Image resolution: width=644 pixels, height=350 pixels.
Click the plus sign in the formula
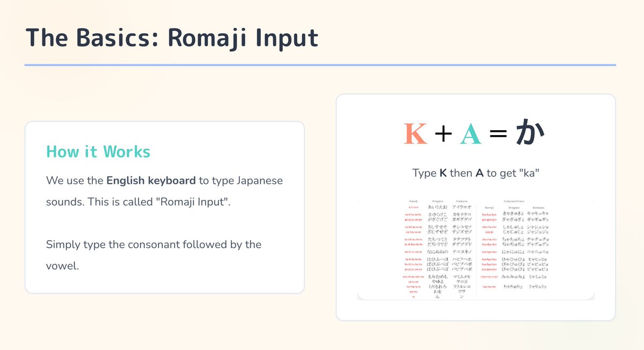click(443, 135)
